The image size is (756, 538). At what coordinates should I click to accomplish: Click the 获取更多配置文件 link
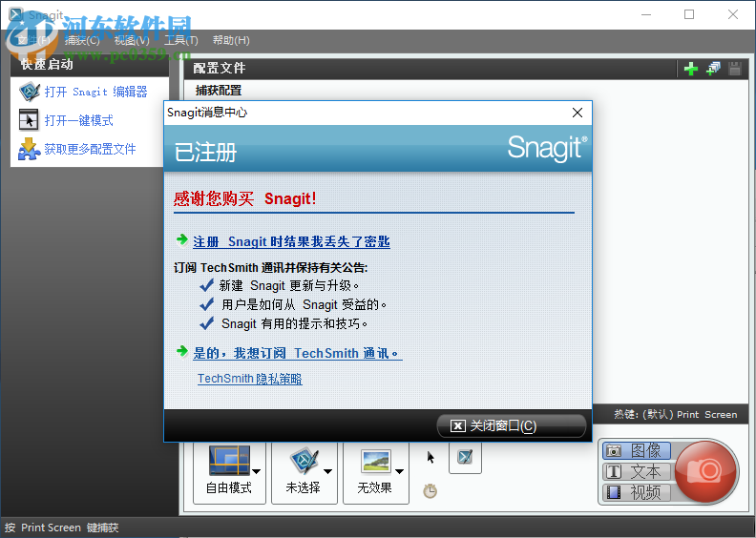point(90,149)
